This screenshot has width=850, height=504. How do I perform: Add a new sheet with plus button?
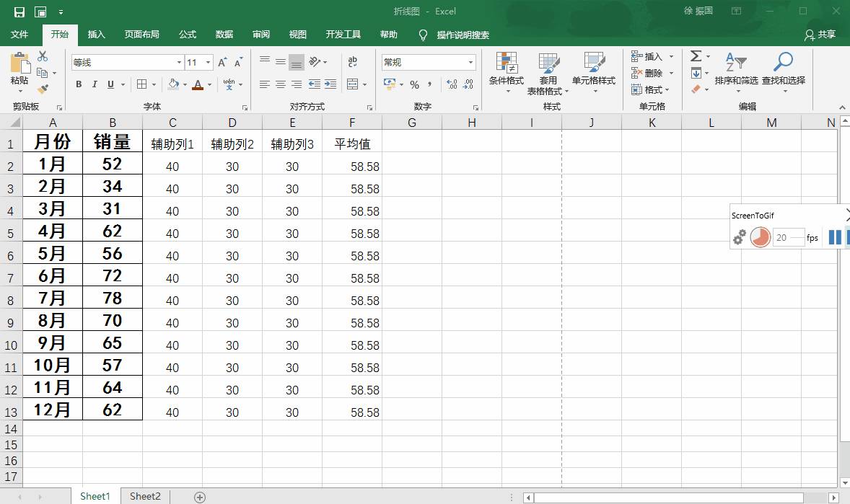[200, 497]
